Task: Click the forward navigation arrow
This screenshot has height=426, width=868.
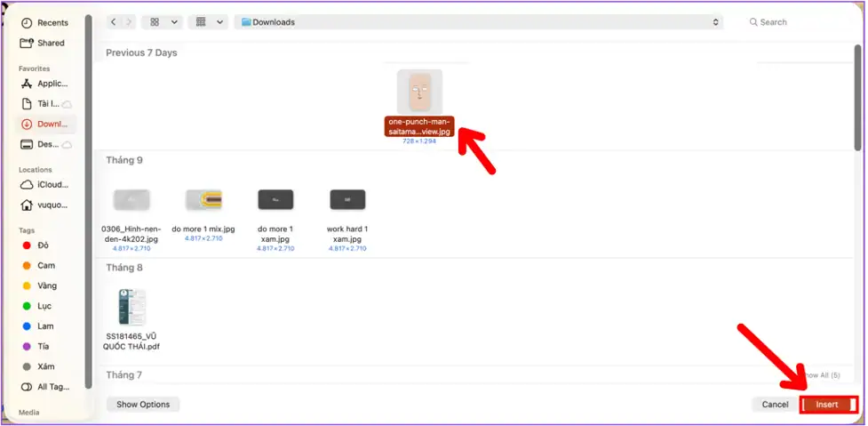Action: pos(130,22)
